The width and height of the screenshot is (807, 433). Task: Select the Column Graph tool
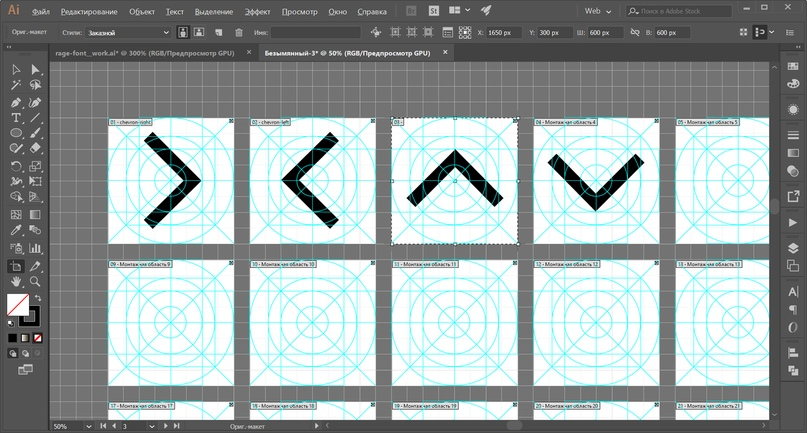35,248
